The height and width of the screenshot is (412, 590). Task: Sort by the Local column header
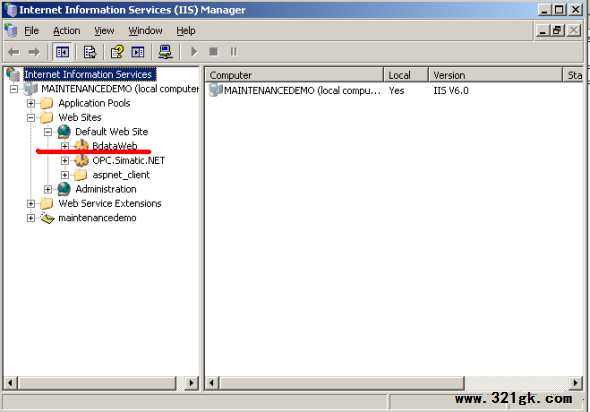406,75
